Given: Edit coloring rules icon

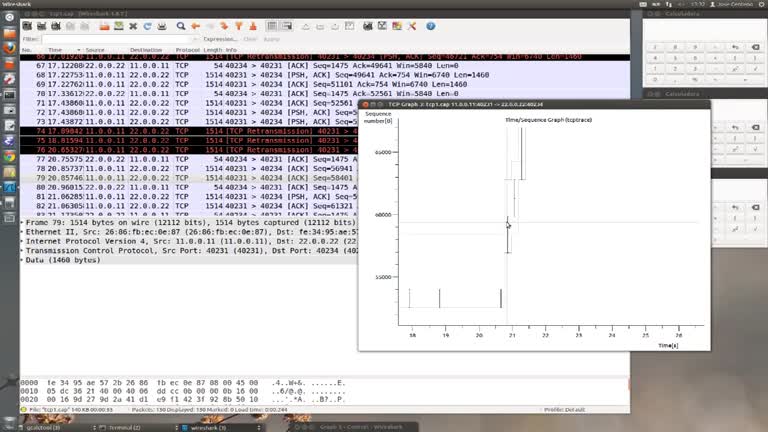Looking at the screenshot, I should tap(397, 26).
